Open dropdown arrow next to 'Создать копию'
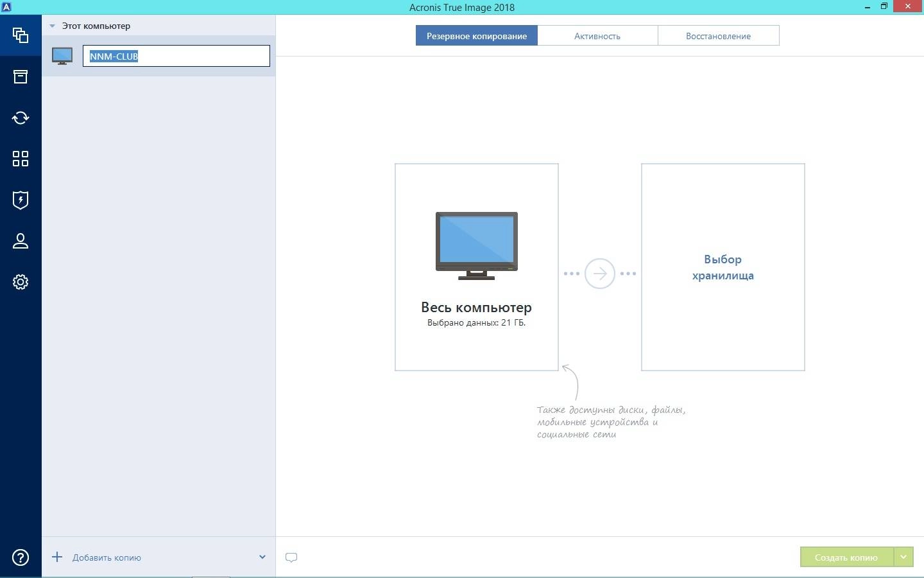Viewport: 924px width, 578px height. point(903,557)
